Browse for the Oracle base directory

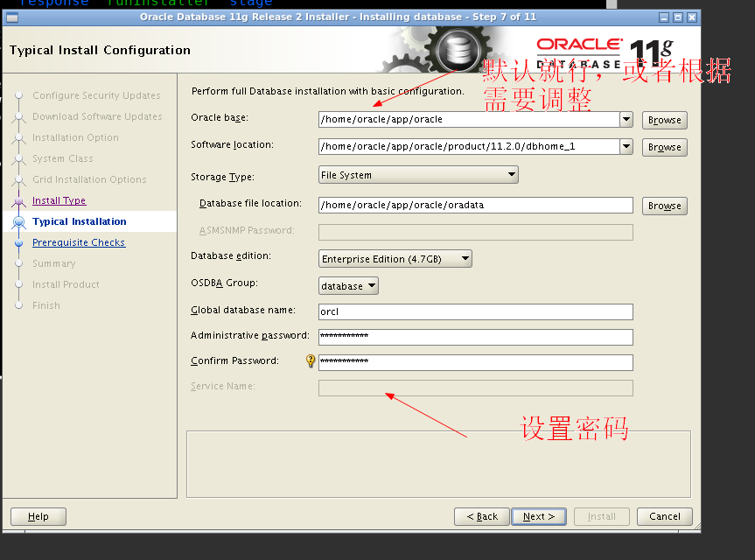coord(665,120)
